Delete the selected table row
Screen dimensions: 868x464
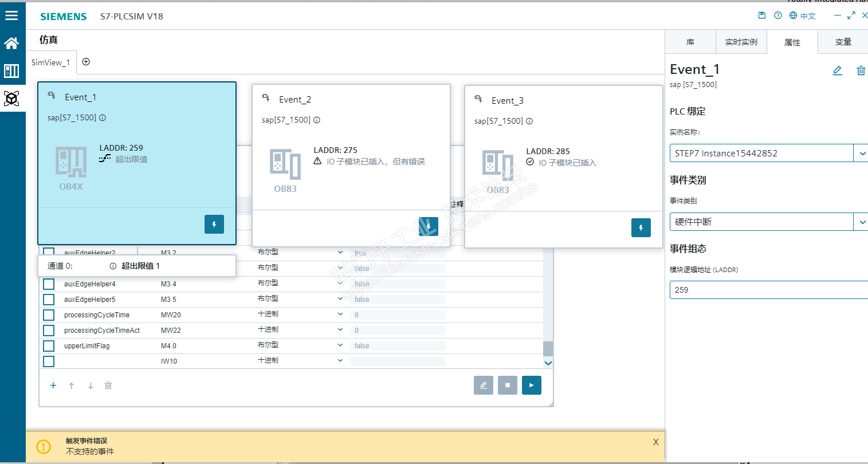click(x=108, y=386)
